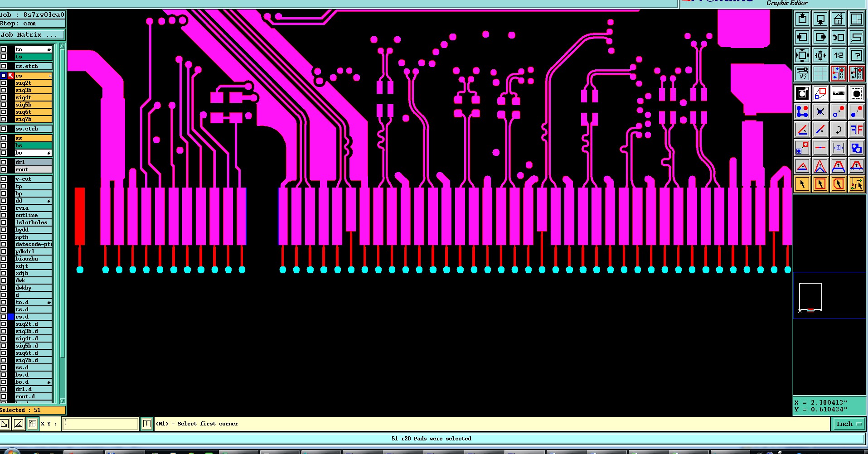Open the arrow on the 'to.d' layer row
Image resolution: width=868 pixels, height=454 pixels.
click(x=49, y=302)
